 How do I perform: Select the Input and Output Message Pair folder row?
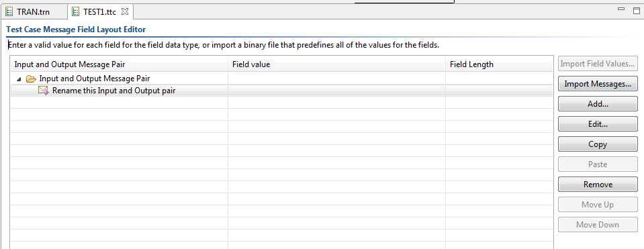(281, 79)
